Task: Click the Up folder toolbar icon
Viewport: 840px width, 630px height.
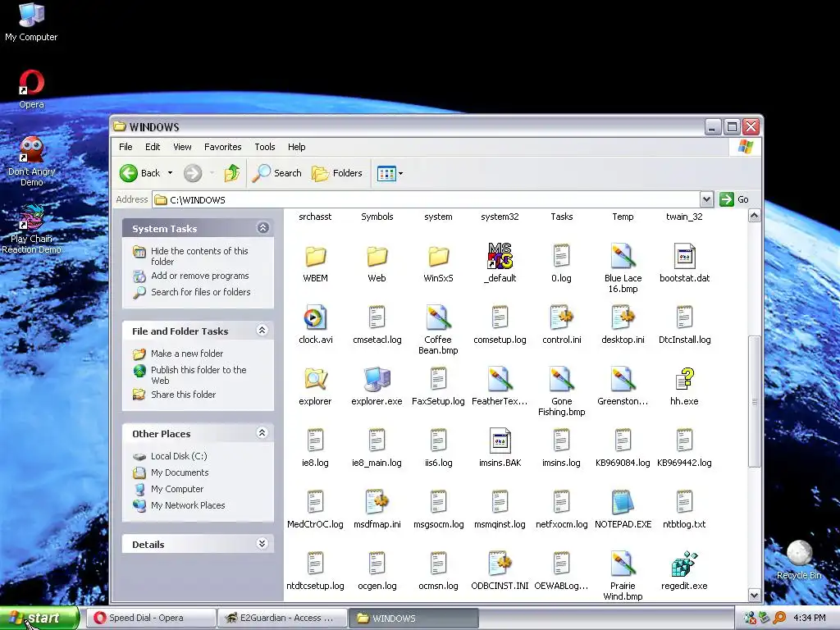Action: [232, 173]
